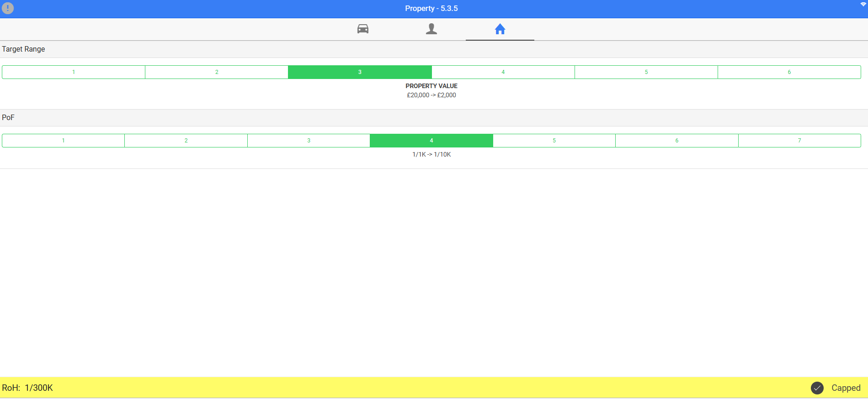The image size is (868, 399).
Task: Click the alert exclamation icon
Action: click(8, 8)
